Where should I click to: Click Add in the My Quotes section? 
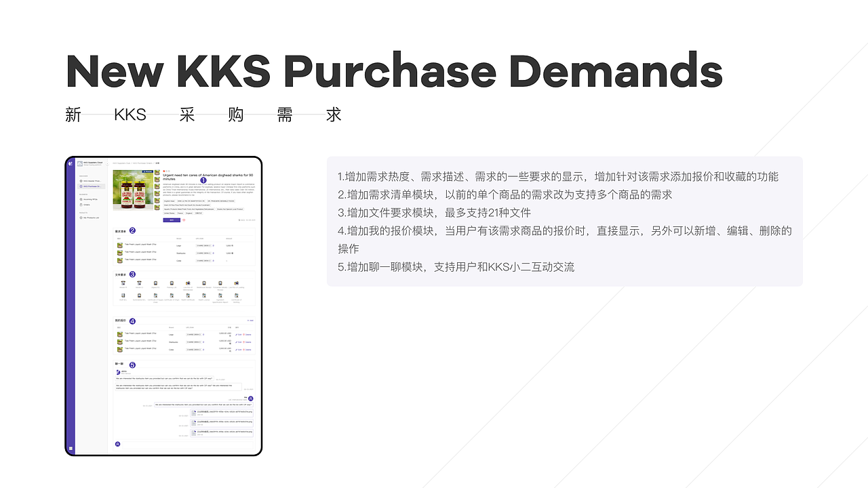click(x=250, y=321)
